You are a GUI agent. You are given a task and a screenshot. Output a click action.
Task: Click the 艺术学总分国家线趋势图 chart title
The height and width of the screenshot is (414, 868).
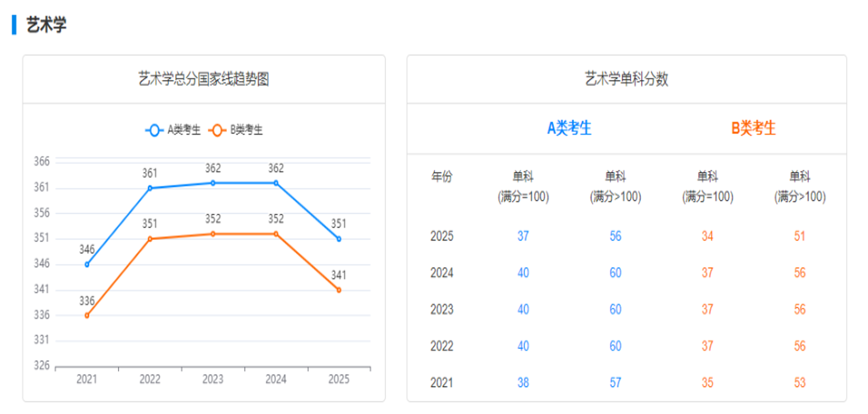pyautogui.click(x=204, y=79)
